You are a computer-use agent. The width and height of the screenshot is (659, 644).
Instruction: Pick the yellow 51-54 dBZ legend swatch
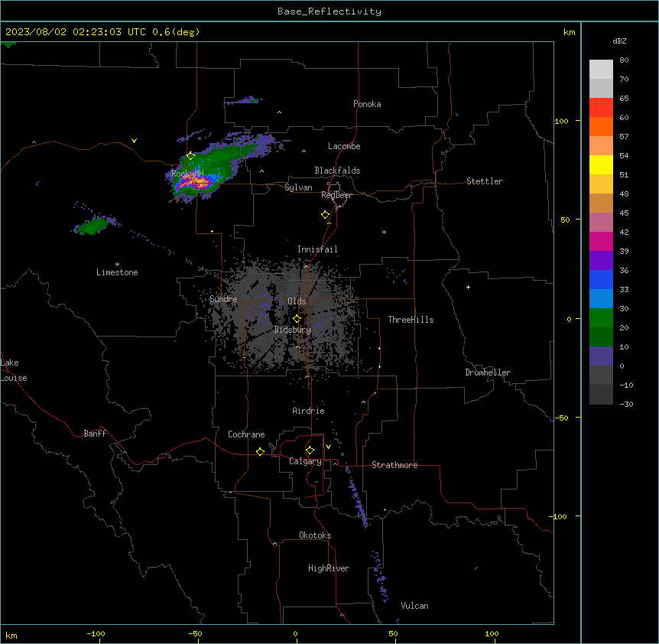click(x=601, y=164)
